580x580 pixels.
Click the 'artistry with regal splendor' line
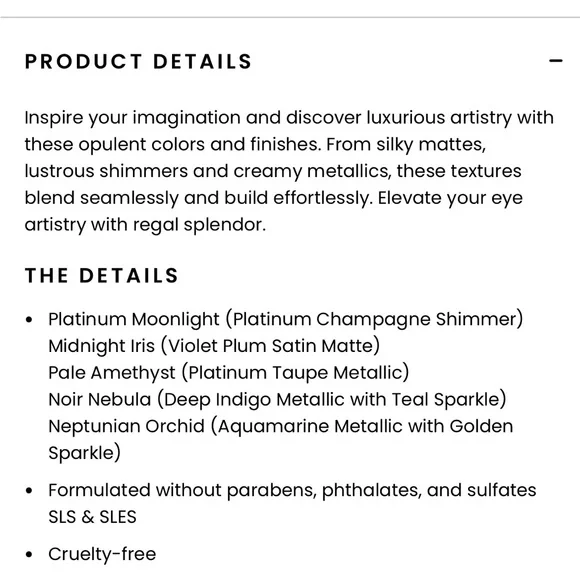click(145, 225)
